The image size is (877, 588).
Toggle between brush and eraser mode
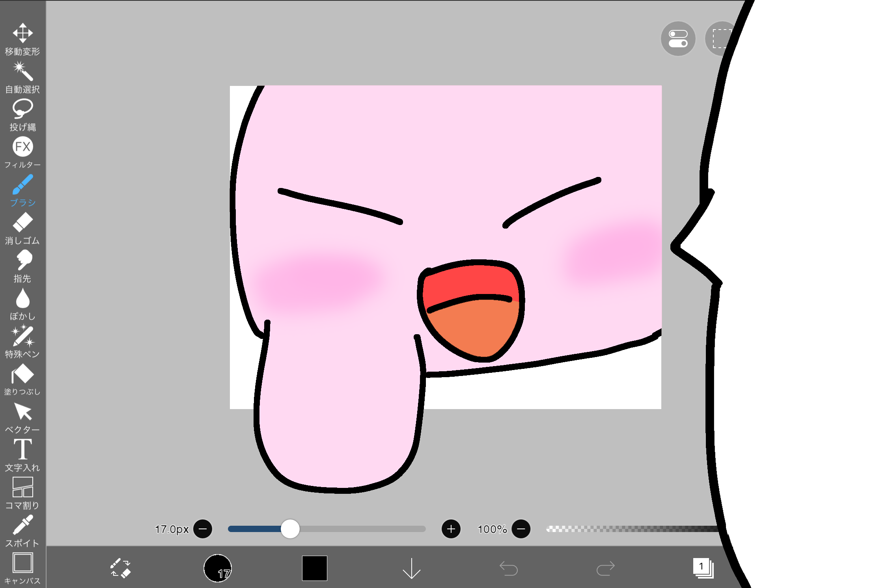[x=121, y=568]
